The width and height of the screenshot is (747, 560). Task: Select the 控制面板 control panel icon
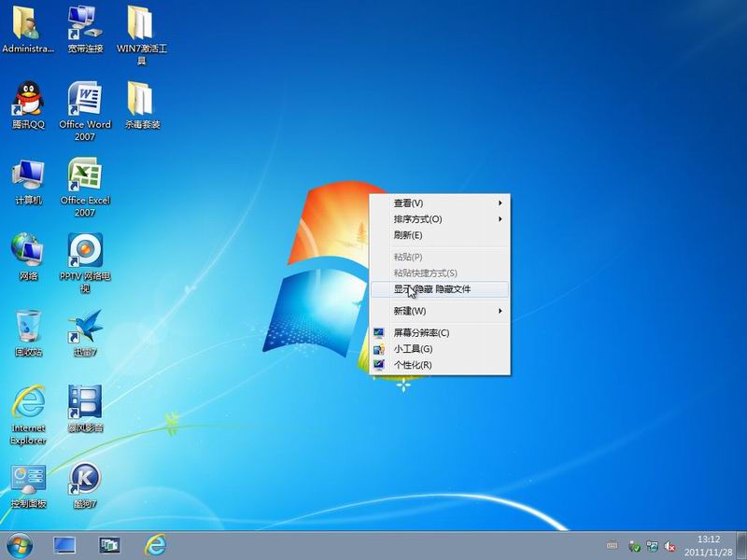(x=28, y=485)
